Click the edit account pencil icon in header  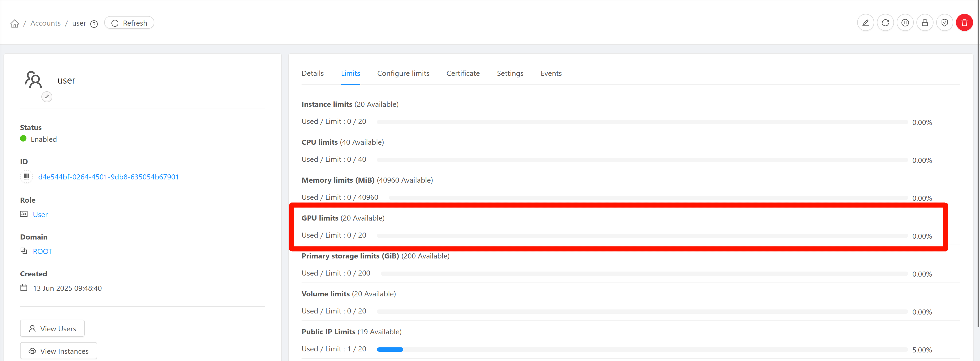[865, 23]
